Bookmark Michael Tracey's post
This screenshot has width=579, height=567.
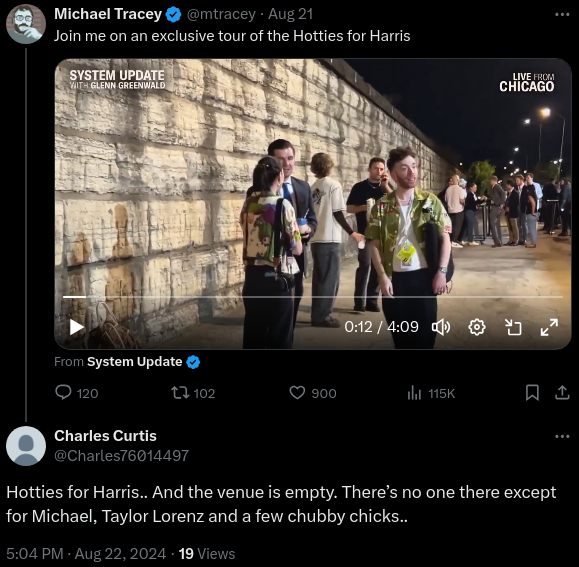pyautogui.click(x=532, y=393)
